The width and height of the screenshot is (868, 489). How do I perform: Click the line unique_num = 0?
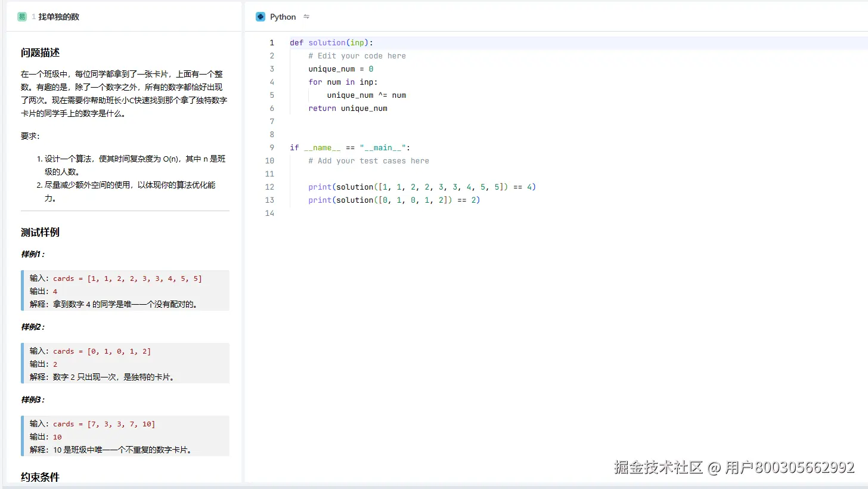[341, 69]
